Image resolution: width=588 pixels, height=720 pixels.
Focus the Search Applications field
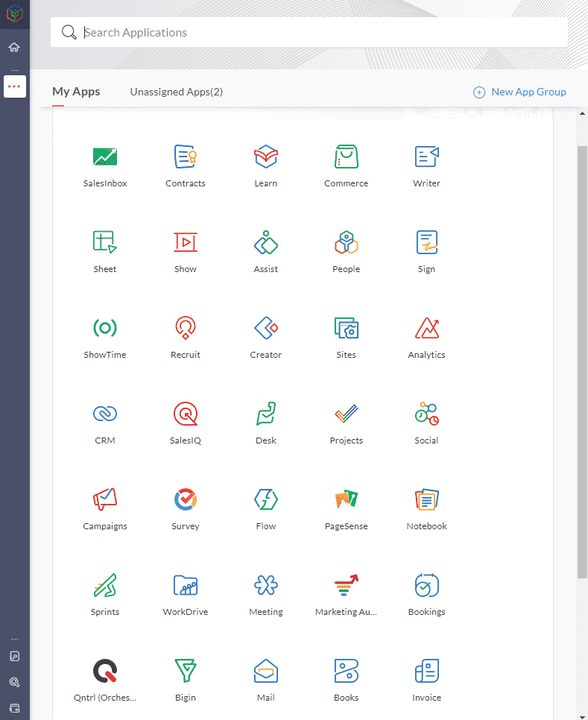coord(309,32)
